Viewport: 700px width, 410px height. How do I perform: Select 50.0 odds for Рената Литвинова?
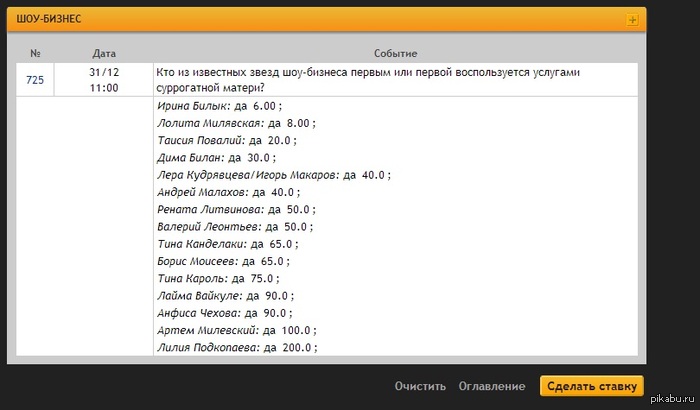(x=298, y=209)
